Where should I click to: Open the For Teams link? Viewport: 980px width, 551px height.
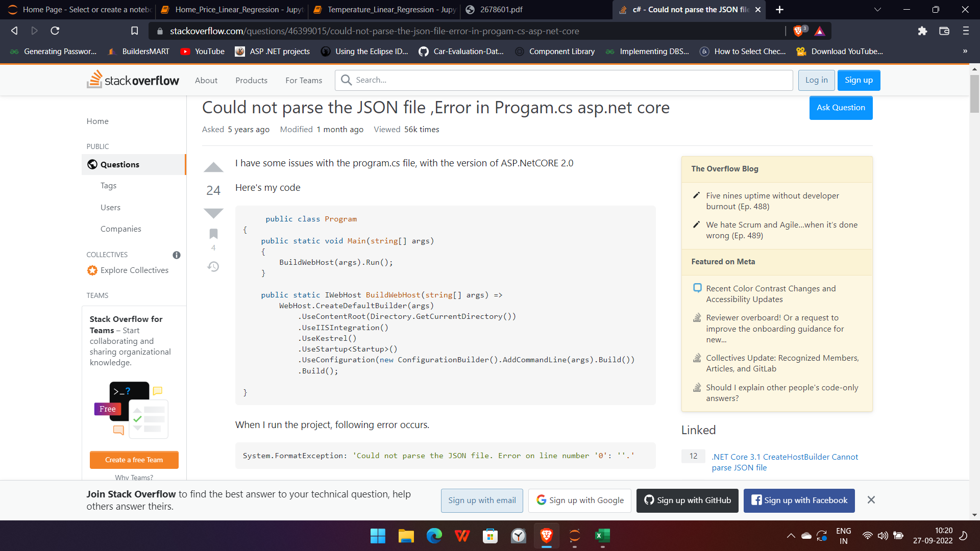(x=304, y=80)
